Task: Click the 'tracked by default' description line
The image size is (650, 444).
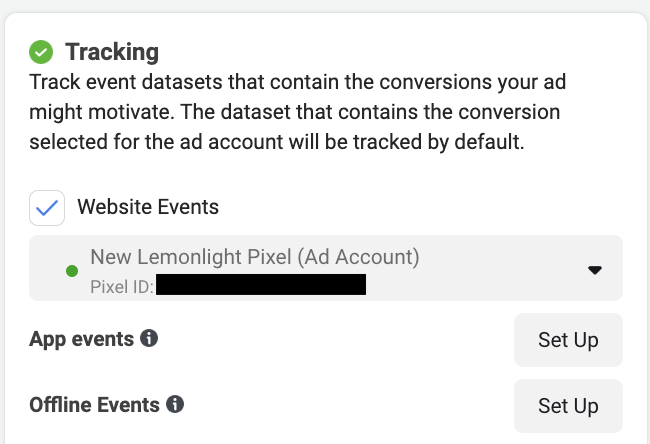Action: [x=276, y=141]
